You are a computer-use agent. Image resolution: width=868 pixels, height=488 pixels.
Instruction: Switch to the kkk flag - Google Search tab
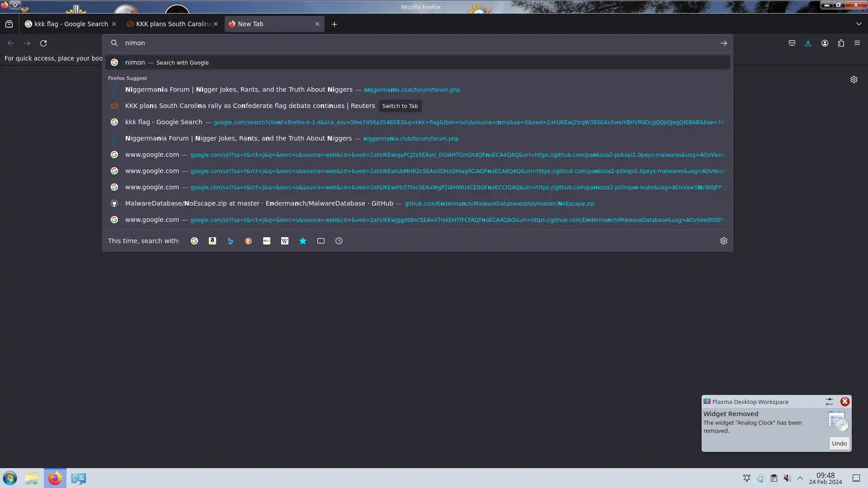click(71, 24)
